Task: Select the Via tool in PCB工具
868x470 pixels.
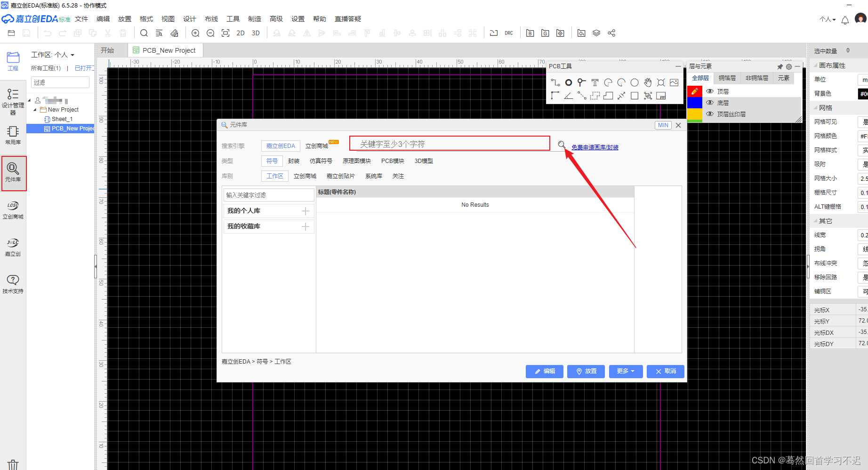Action: tap(582, 82)
